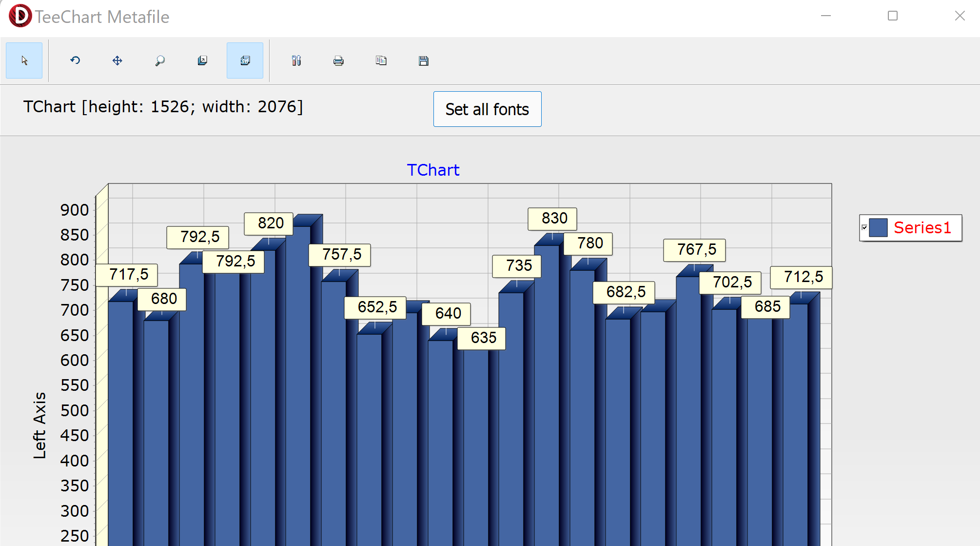Screen dimensions: 980x546
Task: Select the 717,5 mark label
Action: pos(127,275)
